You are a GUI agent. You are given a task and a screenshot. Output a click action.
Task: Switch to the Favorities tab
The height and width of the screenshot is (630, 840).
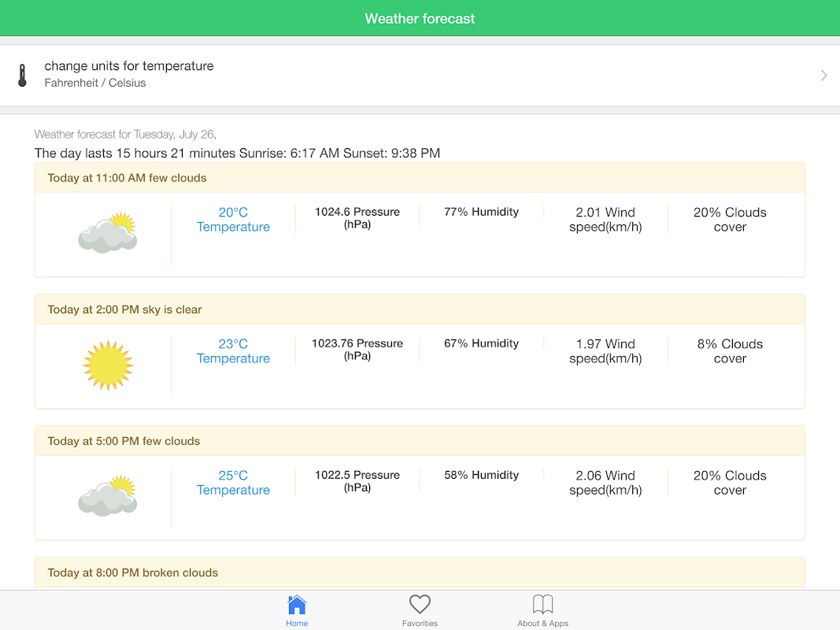[x=420, y=610]
